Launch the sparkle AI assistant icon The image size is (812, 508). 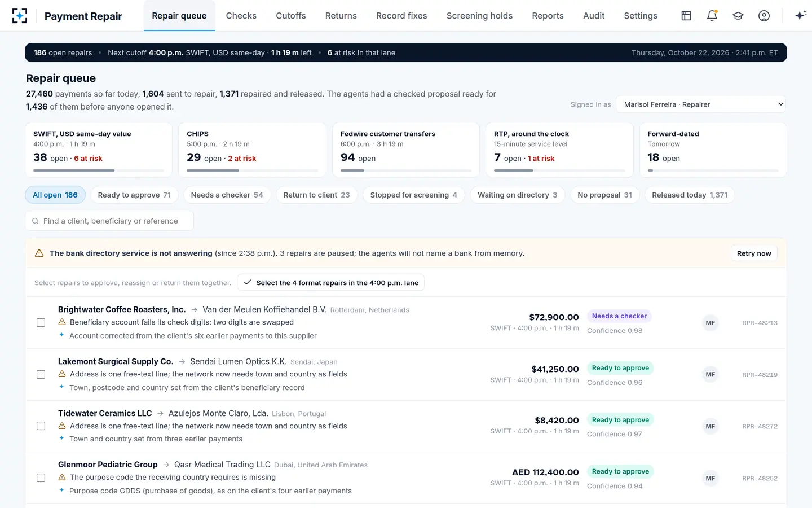tap(800, 16)
